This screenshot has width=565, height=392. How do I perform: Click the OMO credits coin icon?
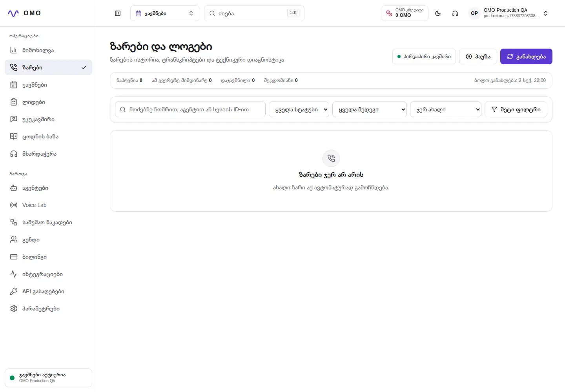point(389,13)
